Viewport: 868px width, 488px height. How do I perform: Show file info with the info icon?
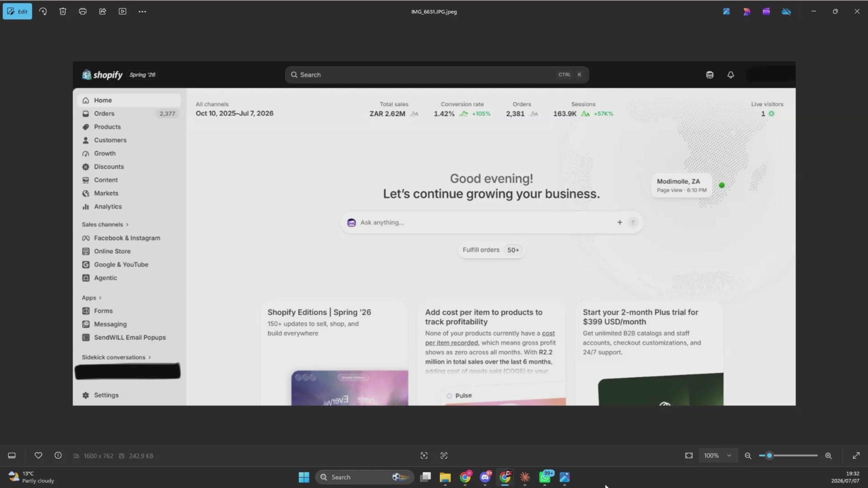tap(58, 455)
